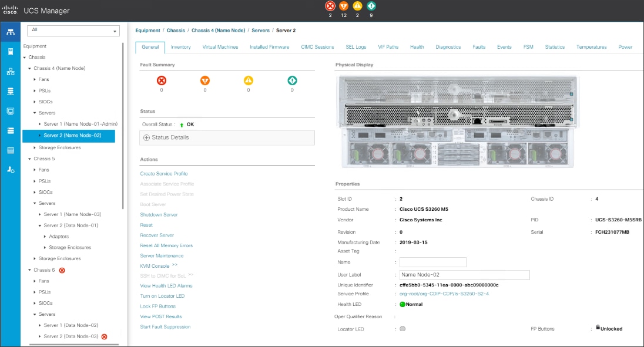Click Shutdown Server action

pos(159,215)
